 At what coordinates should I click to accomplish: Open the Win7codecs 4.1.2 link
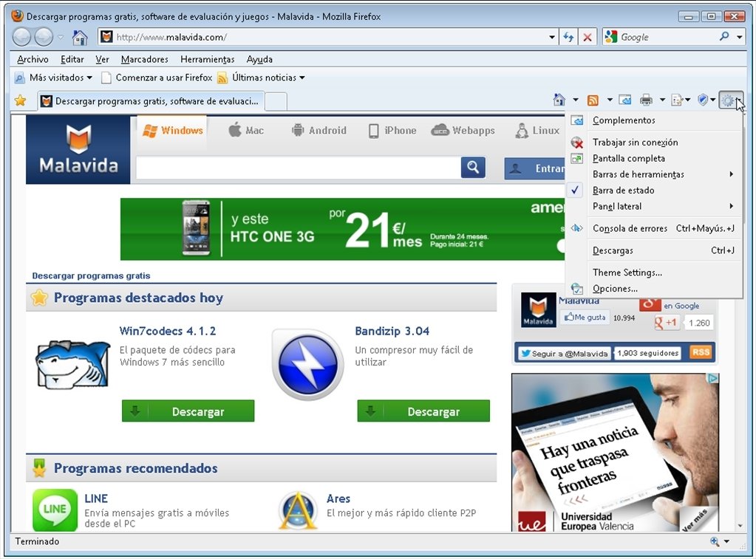pyautogui.click(x=167, y=332)
